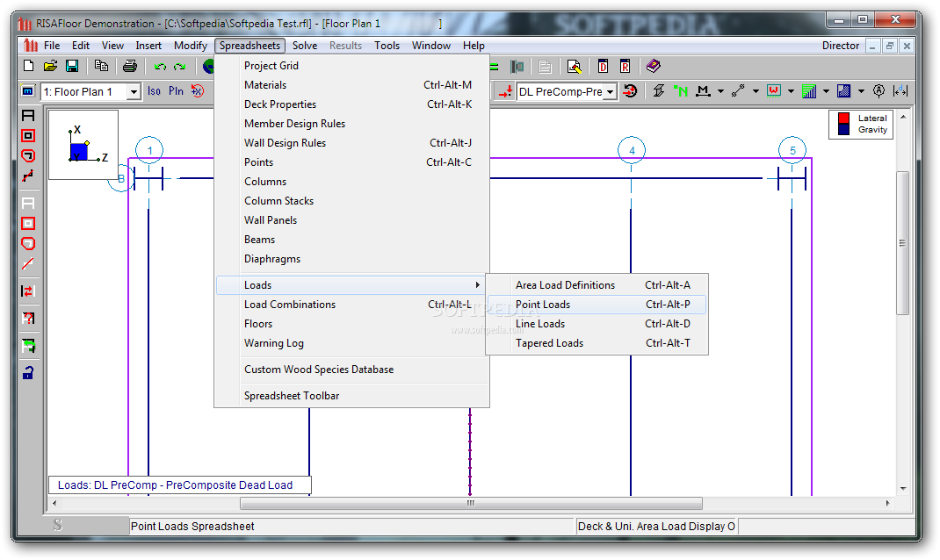Toggle the green N point labels icon
This screenshot has height=560, width=940.
tap(681, 91)
